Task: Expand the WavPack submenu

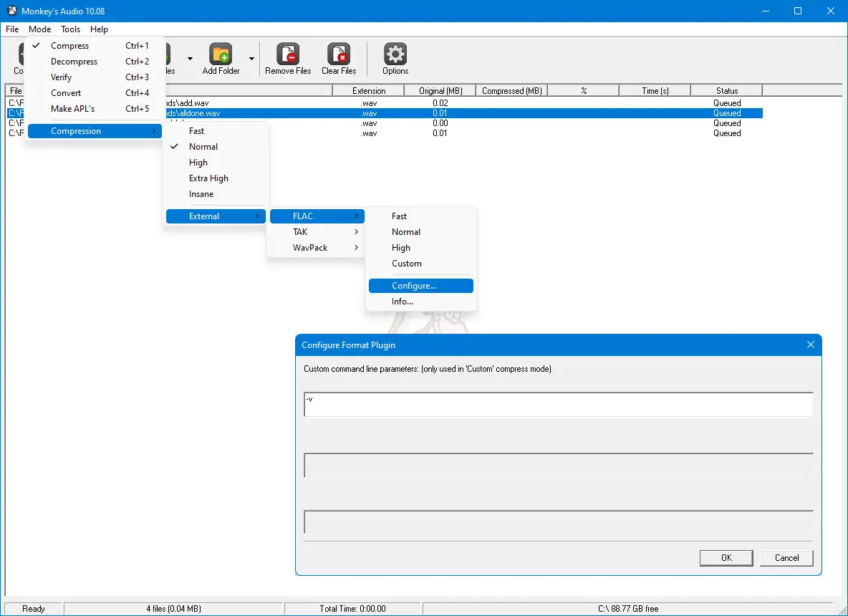Action: tap(317, 248)
